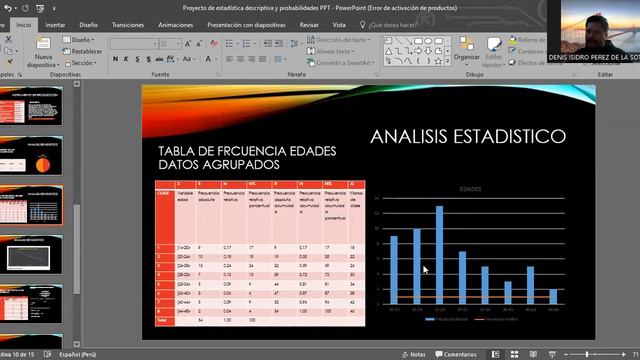Screen dimensions: 640x360
Task: Open the Diseño ribbon tab
Action: click(x=88, y=25)
